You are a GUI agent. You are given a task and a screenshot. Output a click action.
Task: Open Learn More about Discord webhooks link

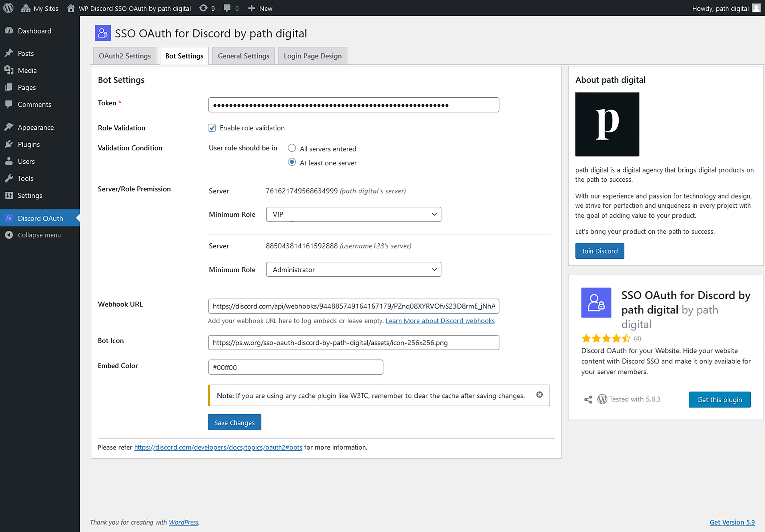pyautogui.click(x=440, y=321)
